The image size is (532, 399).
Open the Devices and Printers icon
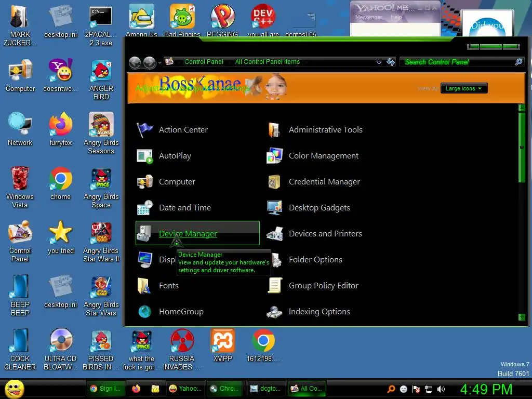pos(274,234)
